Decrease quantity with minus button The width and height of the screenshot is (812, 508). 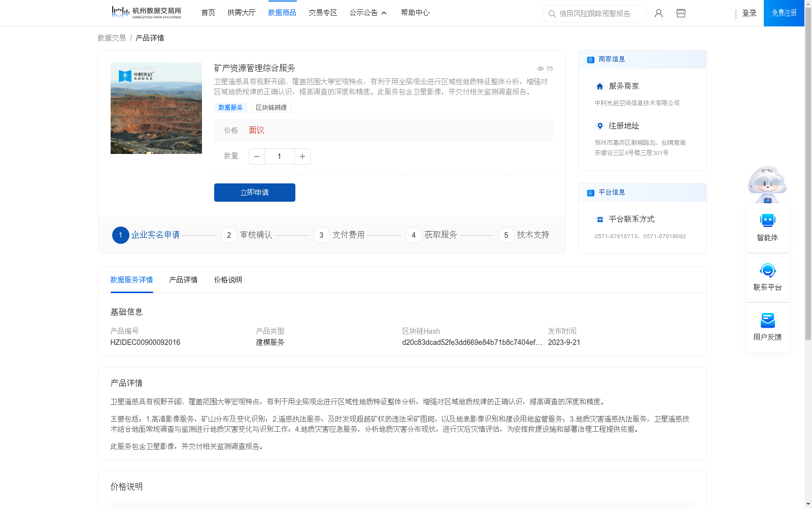257,156
